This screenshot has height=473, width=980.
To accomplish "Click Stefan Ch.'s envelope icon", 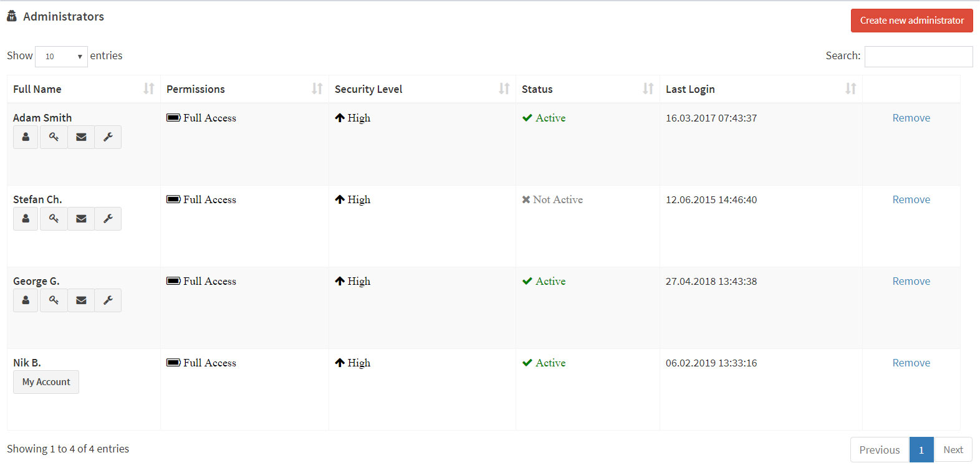I will (x=81, y=219).
